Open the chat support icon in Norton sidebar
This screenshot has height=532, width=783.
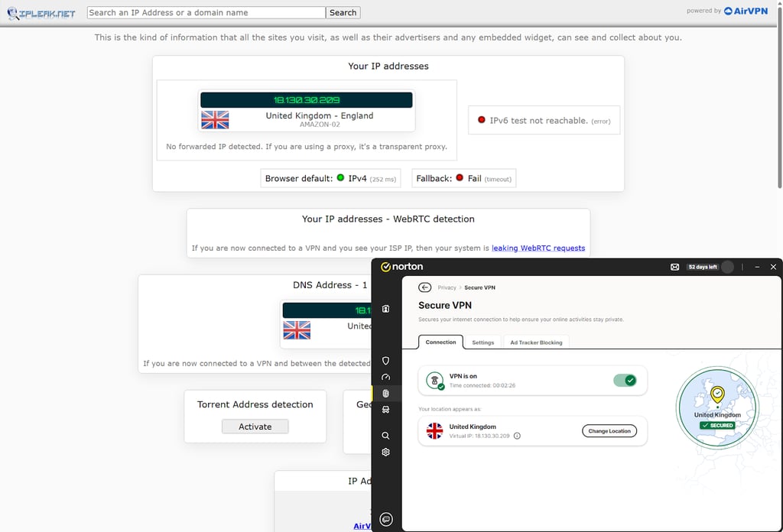pyautogui.click(x=386, y=520)
